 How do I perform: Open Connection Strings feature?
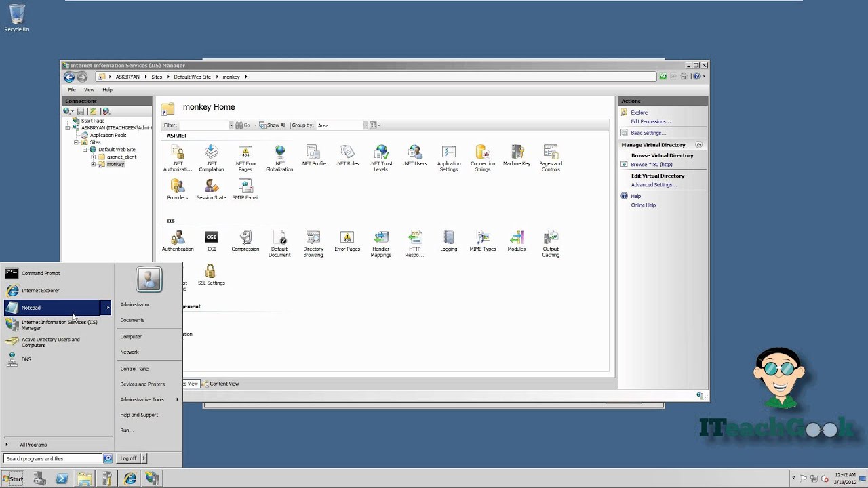tap(483, 158)
